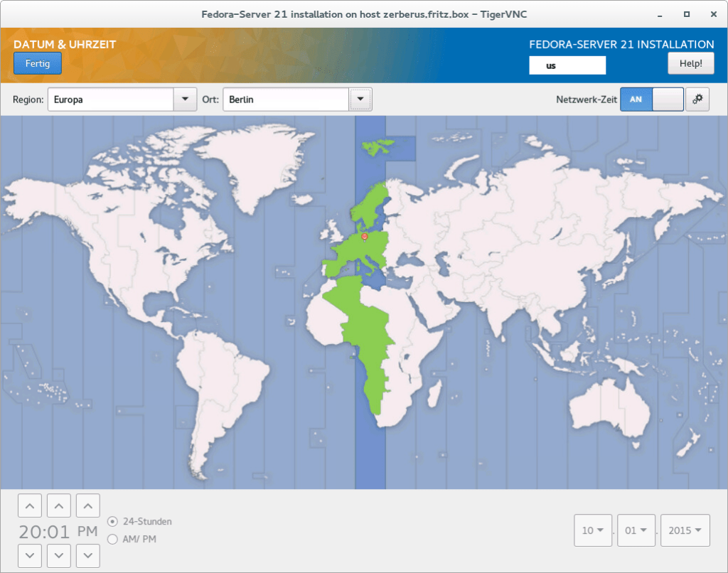
Task: Click the up arrow above the PM indicator
Action: coord(88,506)
